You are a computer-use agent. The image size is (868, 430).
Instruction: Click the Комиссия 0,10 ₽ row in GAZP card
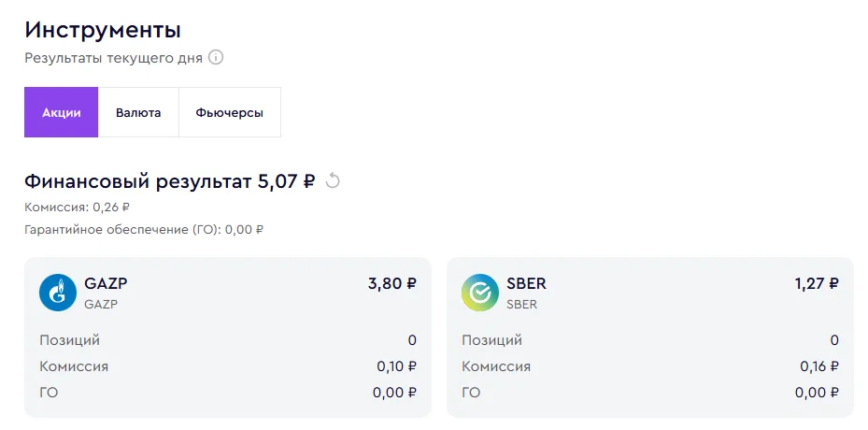(x=228, y=366)
